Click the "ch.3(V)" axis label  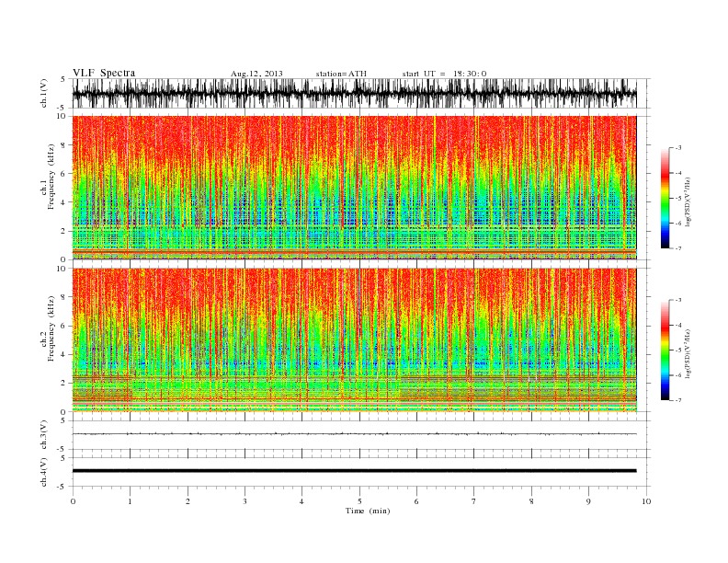coord(43,435)
